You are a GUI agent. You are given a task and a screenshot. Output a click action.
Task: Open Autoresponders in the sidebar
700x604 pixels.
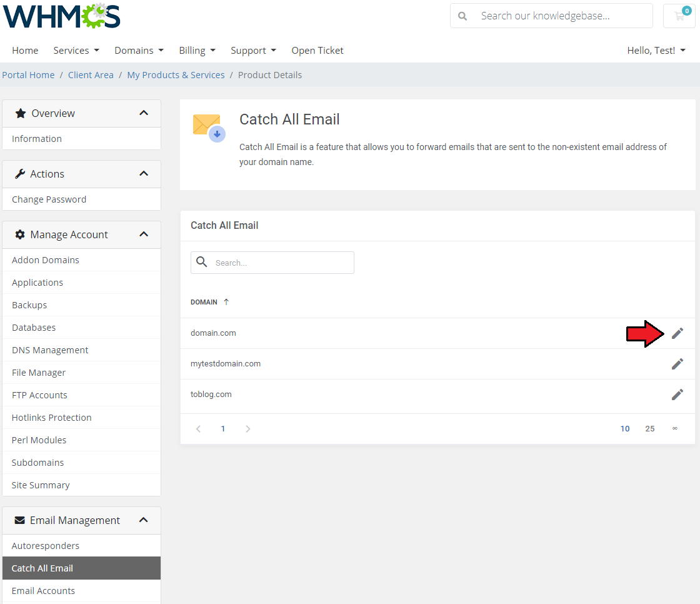82,546
